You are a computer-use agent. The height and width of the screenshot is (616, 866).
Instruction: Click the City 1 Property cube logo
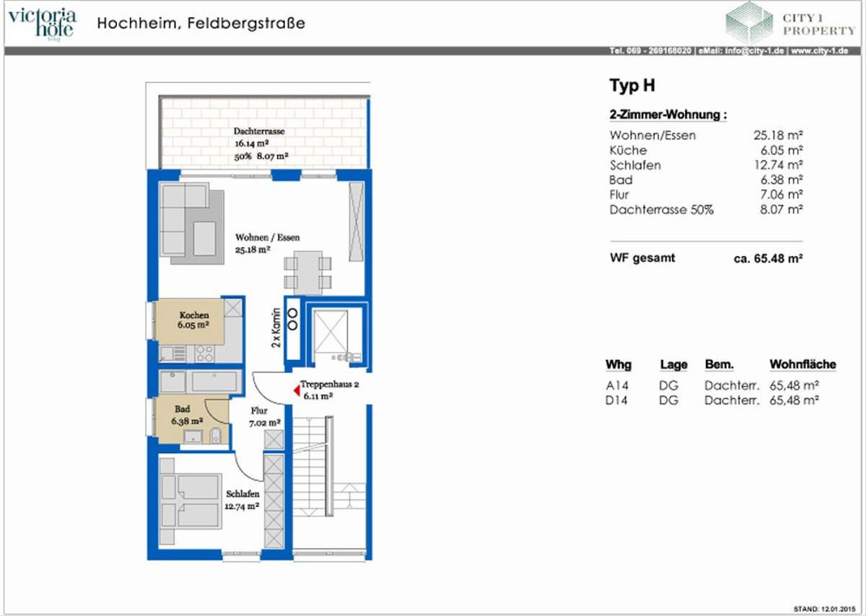[748, 22]
